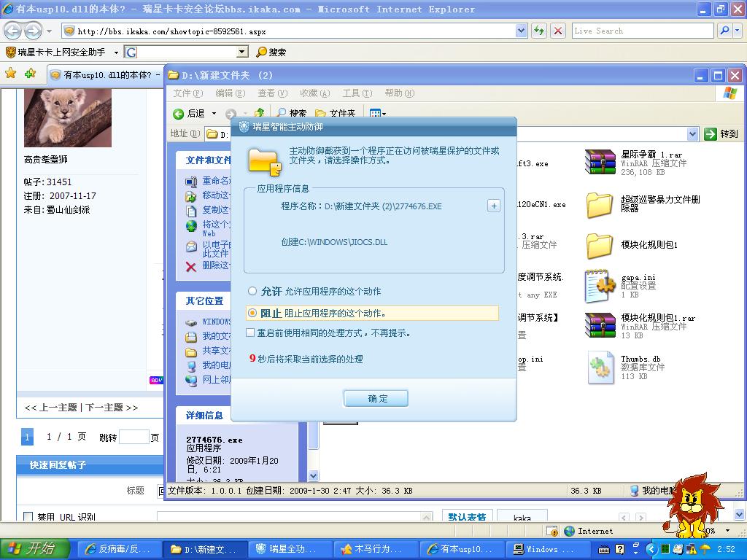
Task: Switch to 反病毒/反 IE taskbar window
Action: 119,549
